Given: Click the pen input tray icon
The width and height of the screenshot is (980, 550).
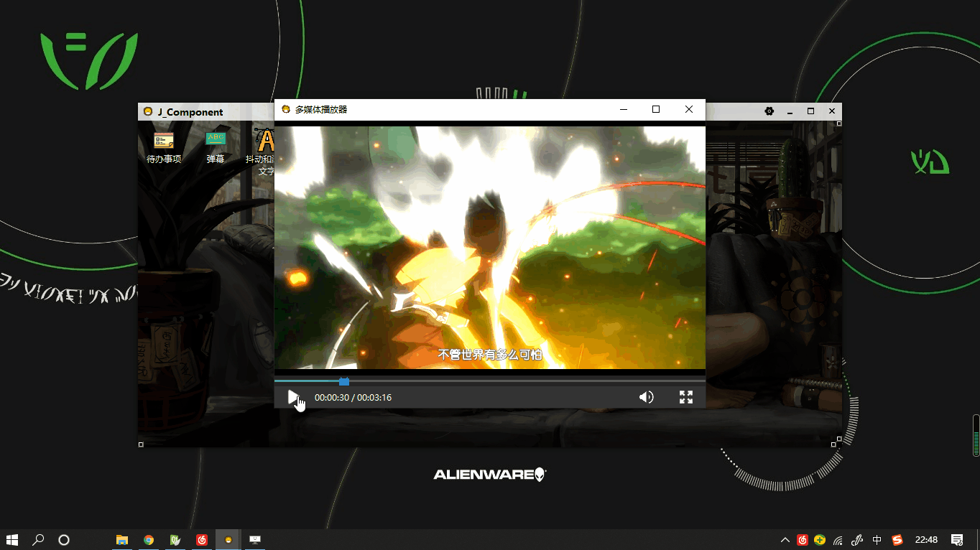Looking at the screenshot, I should (x=857, y=540).
